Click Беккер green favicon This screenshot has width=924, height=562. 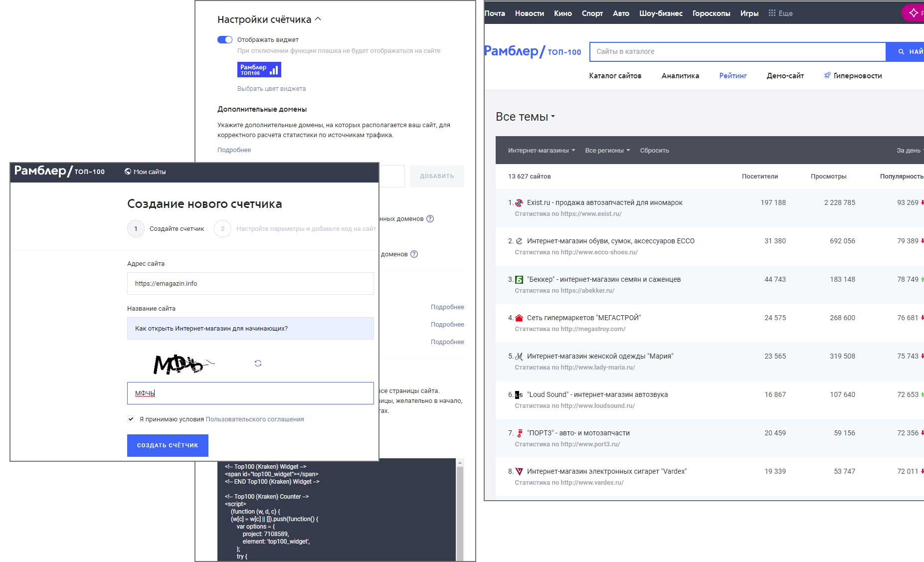pos(519,279)
